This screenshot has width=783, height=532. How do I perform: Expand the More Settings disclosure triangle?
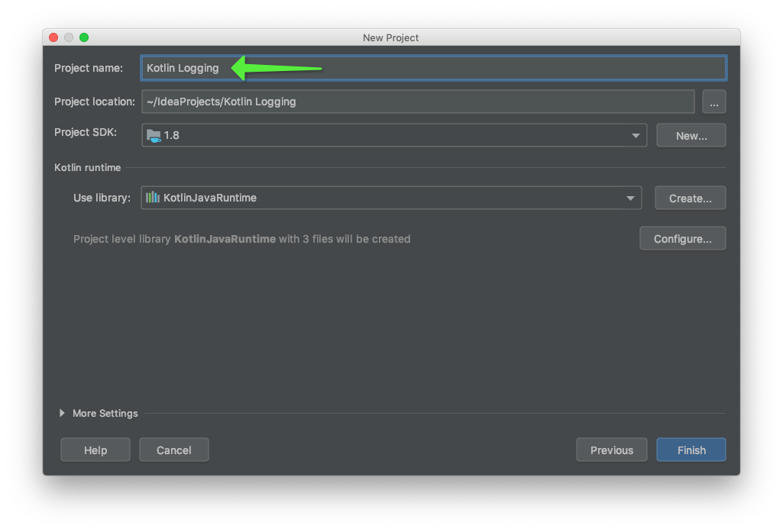click(62, 413)
